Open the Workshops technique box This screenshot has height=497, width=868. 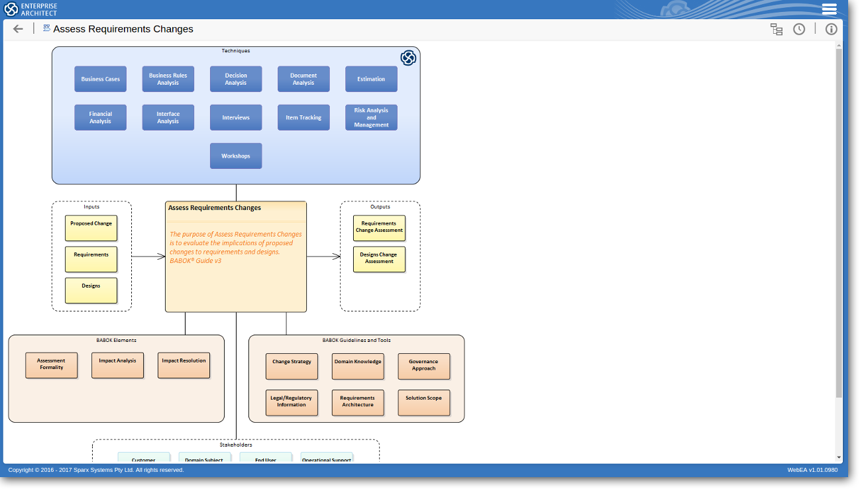click(236, 156)
